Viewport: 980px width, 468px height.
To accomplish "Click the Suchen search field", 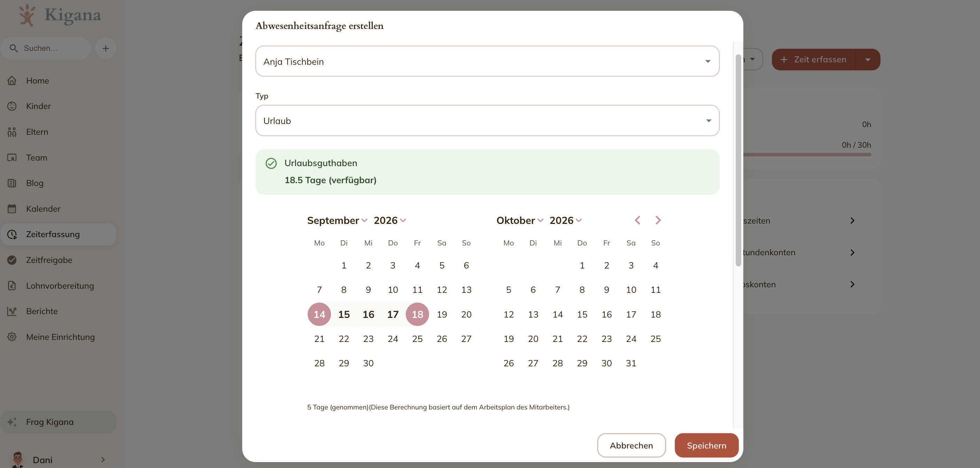I will click(x=46, y=48).
